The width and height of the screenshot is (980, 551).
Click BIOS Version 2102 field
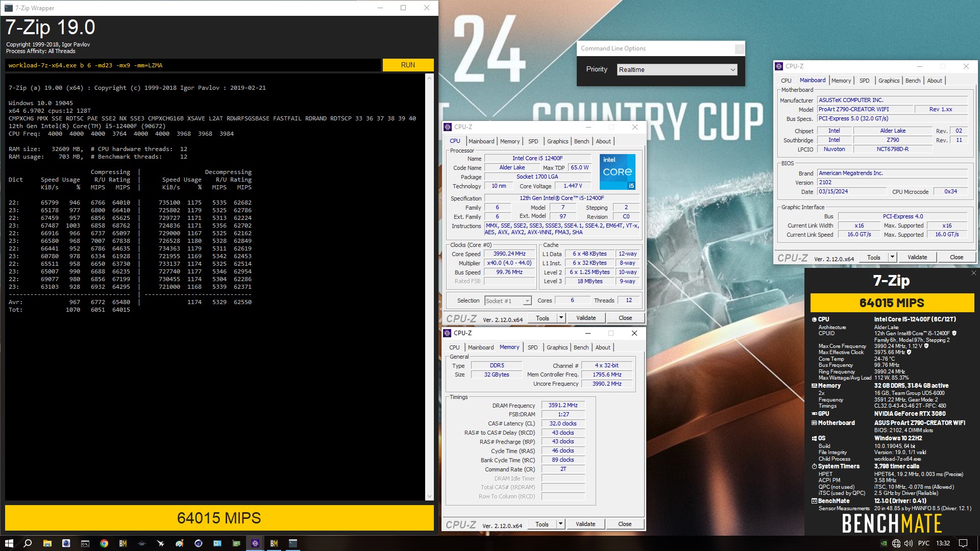[x=892, y=182]
